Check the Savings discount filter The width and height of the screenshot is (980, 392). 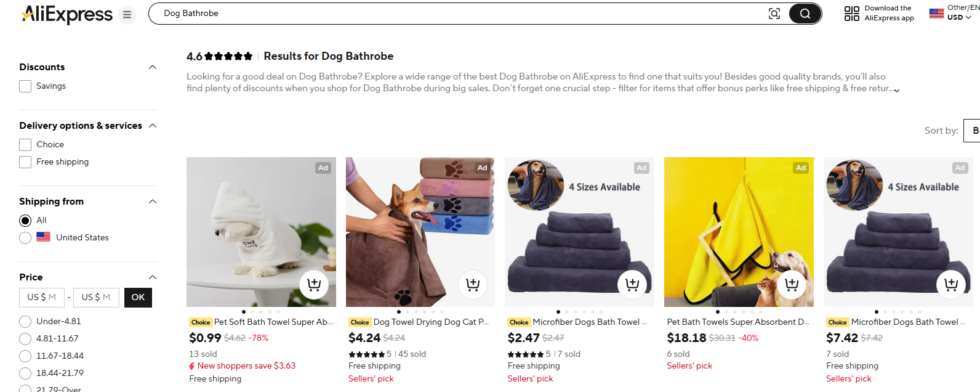coord(25,86)
